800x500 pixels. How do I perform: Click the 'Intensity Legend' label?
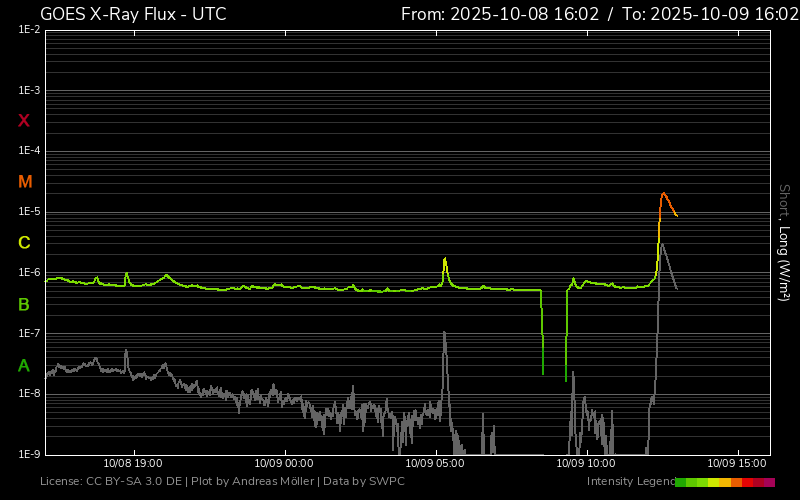pos(631,482)
